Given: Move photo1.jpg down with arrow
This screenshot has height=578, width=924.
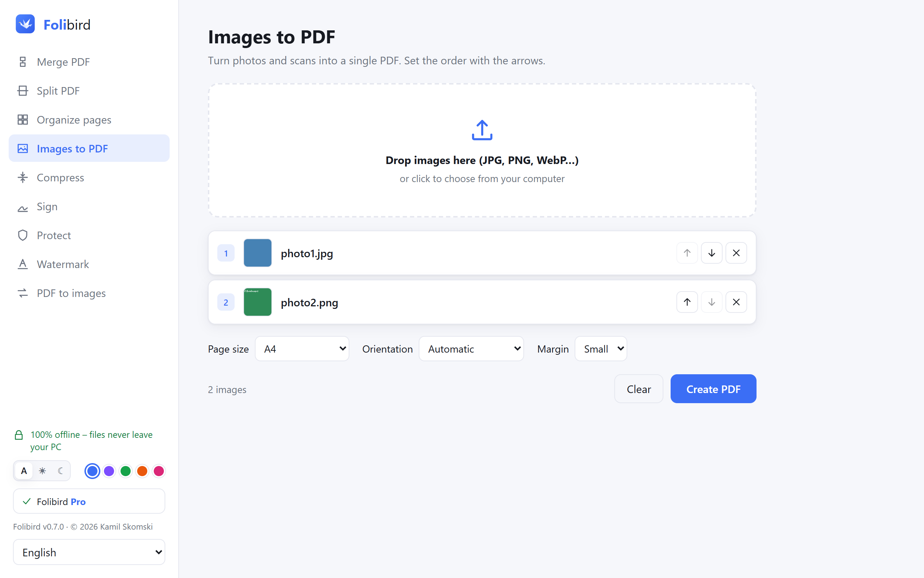Looking at the screenshot, I should 711,253.
